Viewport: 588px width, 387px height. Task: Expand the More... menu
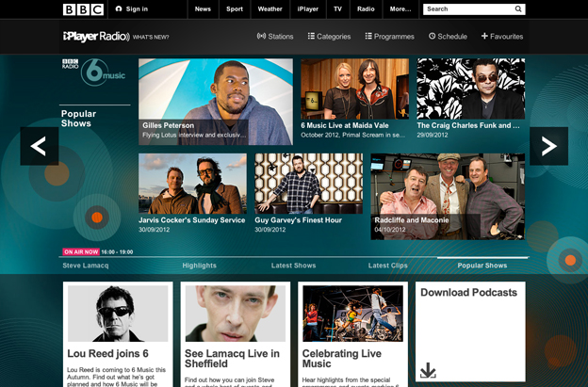400,9
